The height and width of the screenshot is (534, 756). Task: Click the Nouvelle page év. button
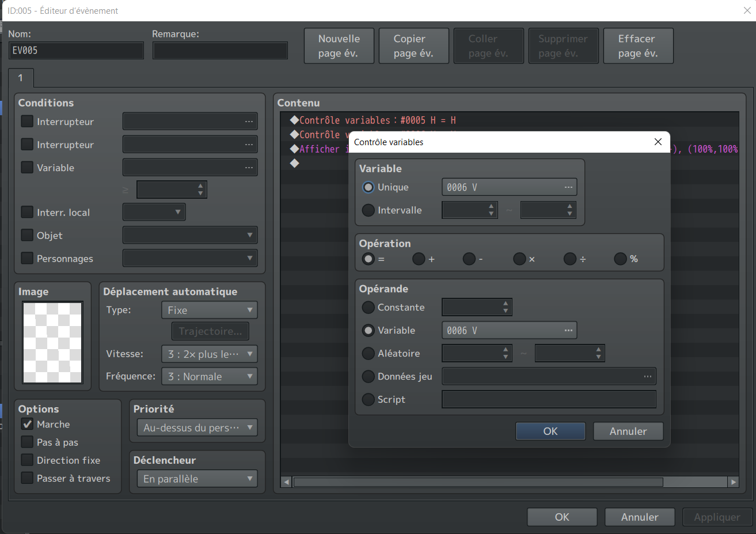click(x=339, y=46)
